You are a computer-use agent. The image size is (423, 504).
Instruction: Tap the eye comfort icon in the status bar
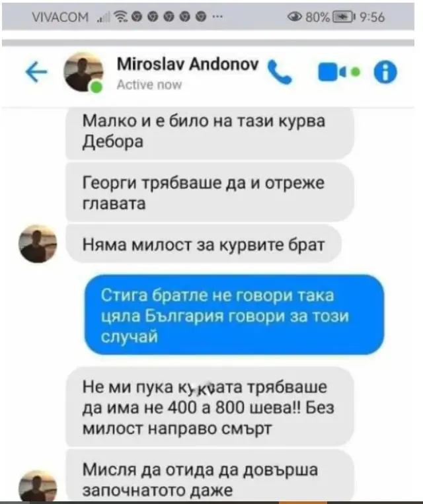coord(295,17)
